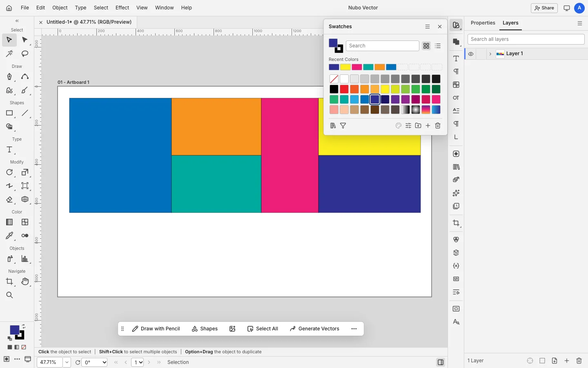The height and width of the screenshot is (368, 588).
Task: Toggle the right panel sidebar in status bar
Action: click(440, 362)
